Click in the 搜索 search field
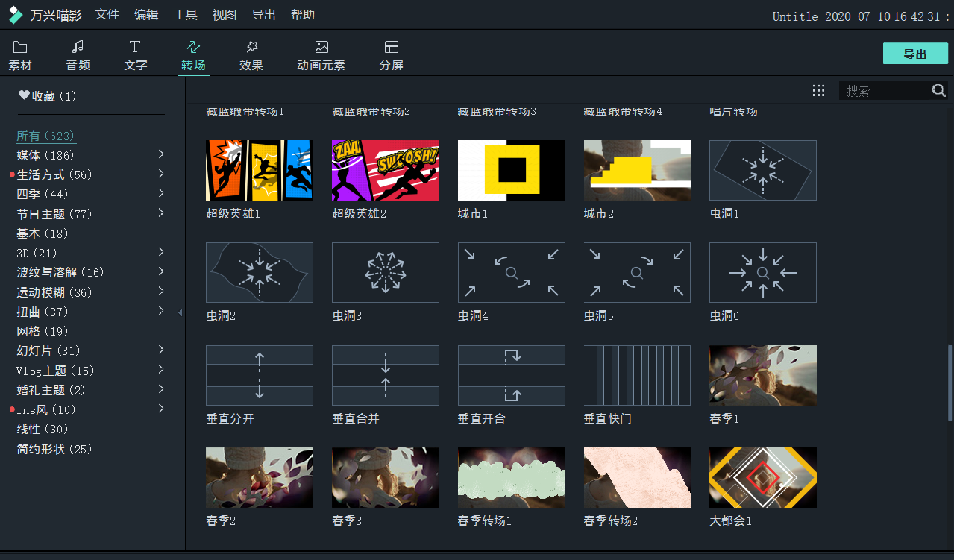The height and width of the screenshot is (560, 954). point(885,91)
